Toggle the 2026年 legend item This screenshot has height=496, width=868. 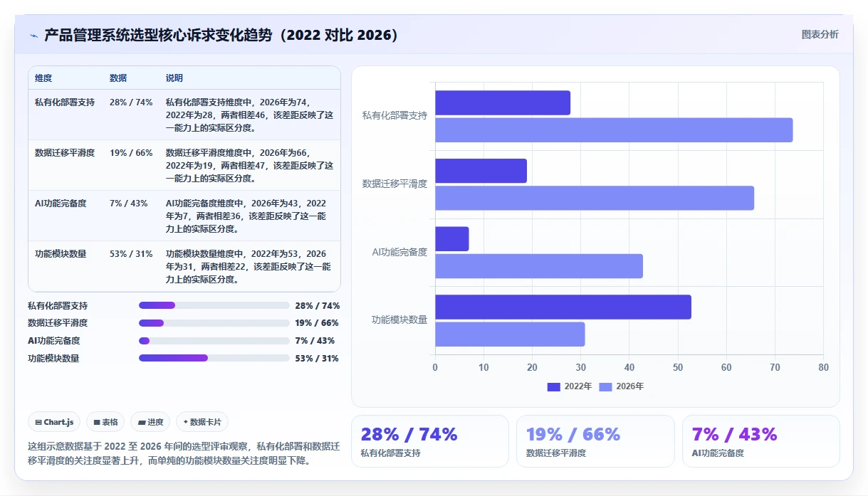pos(621,386)
